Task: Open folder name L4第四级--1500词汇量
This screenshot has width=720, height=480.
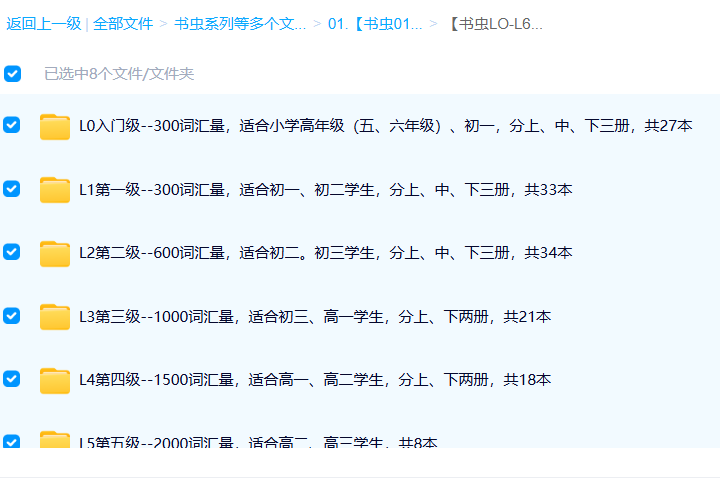Action: tap(315, 380)
